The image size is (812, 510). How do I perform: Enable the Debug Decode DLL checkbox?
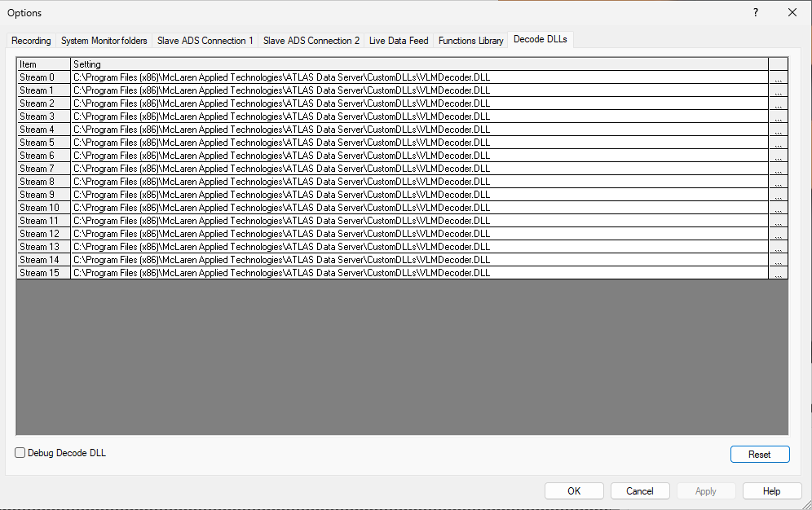(x=20, y=452)
